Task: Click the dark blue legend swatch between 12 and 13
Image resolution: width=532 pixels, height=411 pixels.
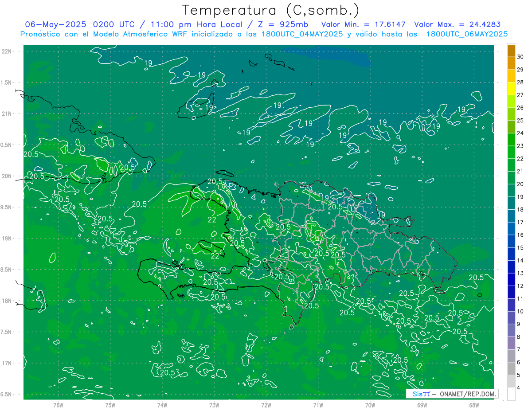Action: 511,280
